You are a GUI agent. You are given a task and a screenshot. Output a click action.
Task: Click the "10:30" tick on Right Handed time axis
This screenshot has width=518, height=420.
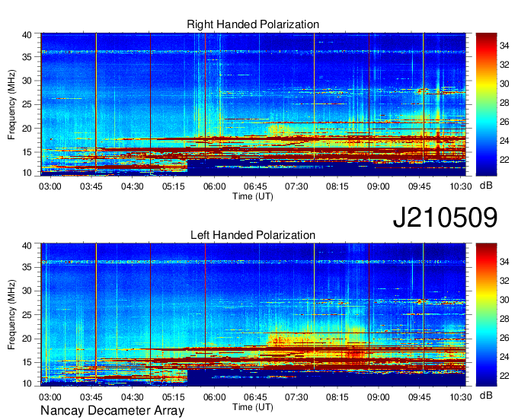coord(461,186)
